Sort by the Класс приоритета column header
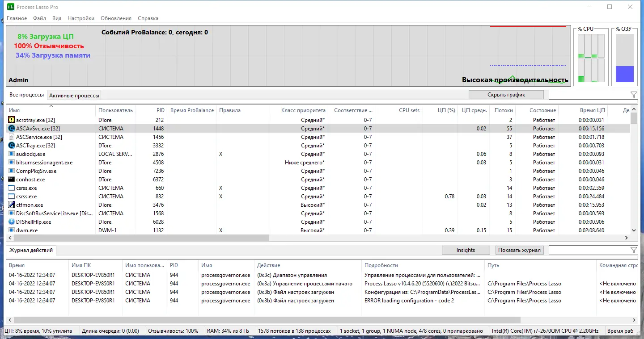This screenshot has height=339, width=644. 299,110
